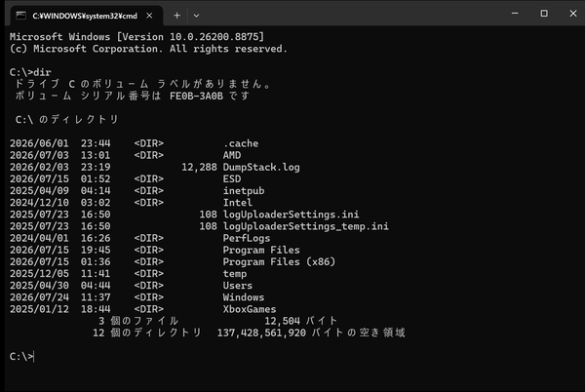Click the date 2026/06/01 of .cache
Screen dimensions: 585x392
[39, 143]
